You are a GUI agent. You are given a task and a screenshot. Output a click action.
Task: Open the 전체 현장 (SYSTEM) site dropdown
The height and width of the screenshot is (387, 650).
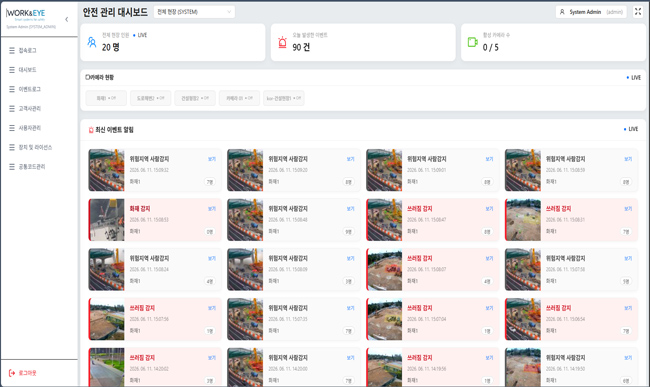click(194, 12)
